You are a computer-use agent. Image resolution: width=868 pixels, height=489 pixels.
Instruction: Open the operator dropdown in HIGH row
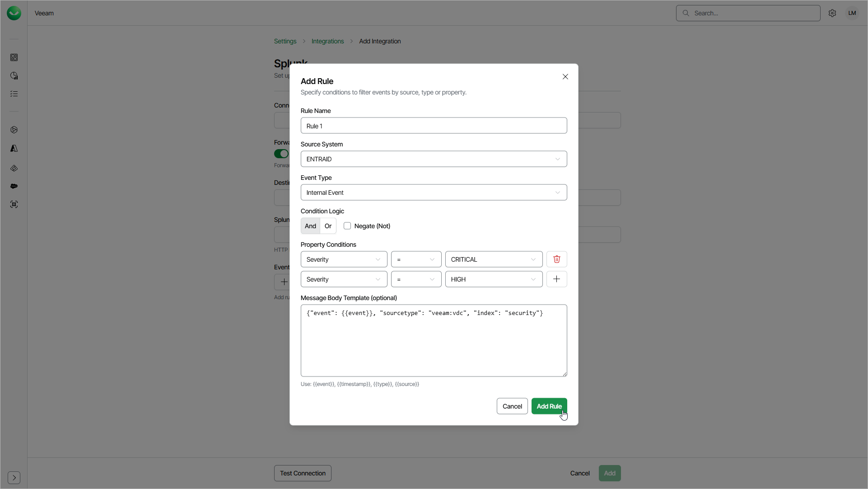point(416,279)
